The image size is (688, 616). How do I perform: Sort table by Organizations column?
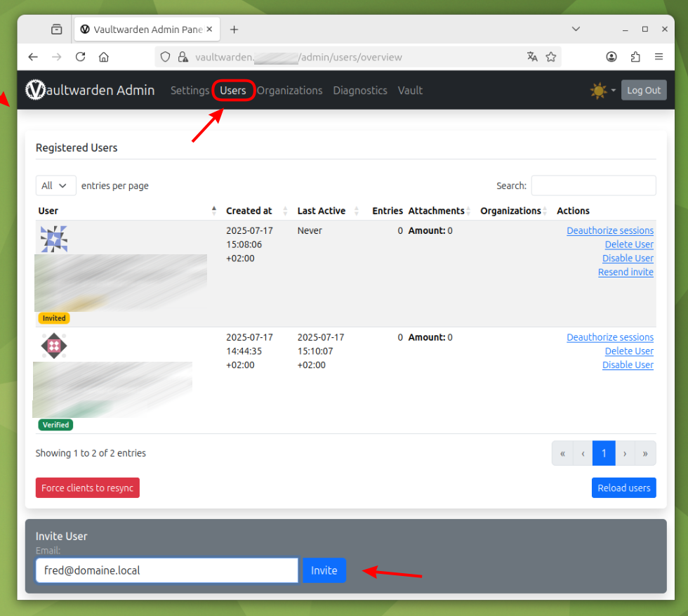(514, 211)
